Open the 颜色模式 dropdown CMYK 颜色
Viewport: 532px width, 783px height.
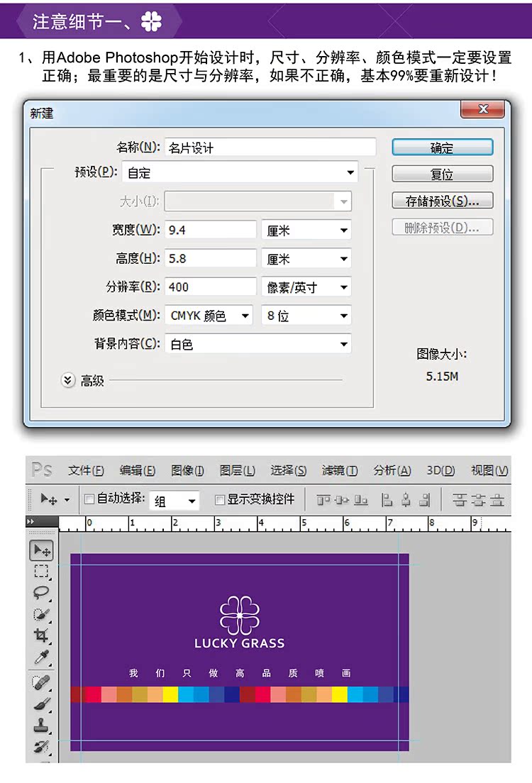(x=209, y=316)
